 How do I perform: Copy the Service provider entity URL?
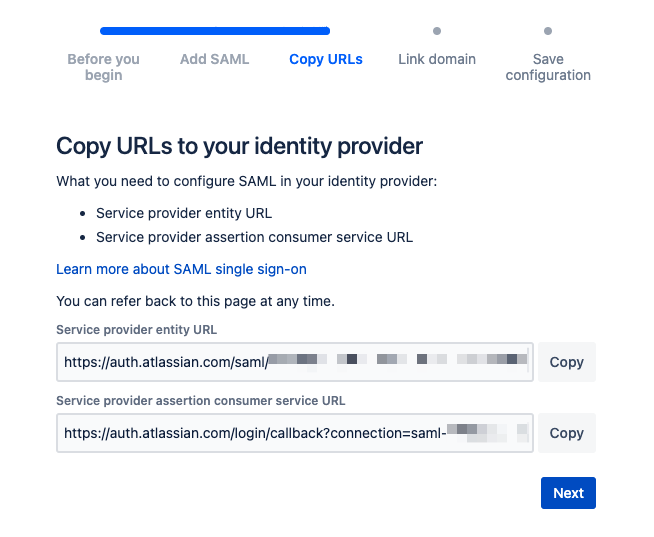(x=566, y=362)
